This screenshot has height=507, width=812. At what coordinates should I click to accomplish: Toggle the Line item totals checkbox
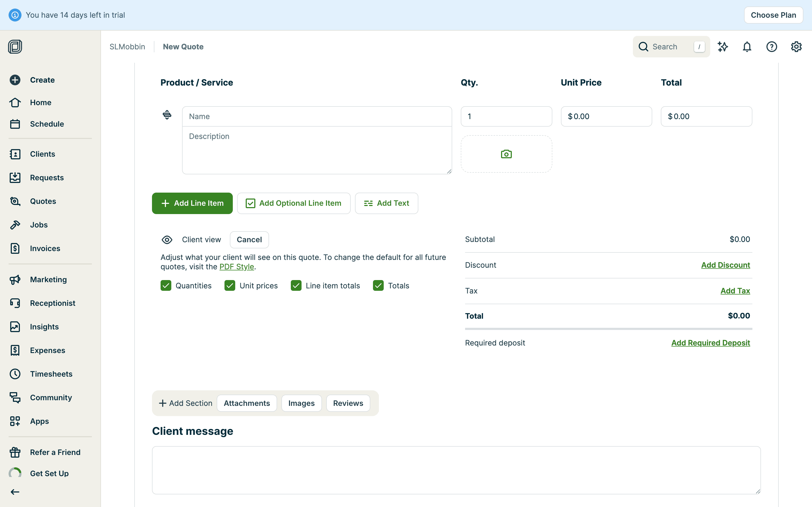(x=296, y=286)
